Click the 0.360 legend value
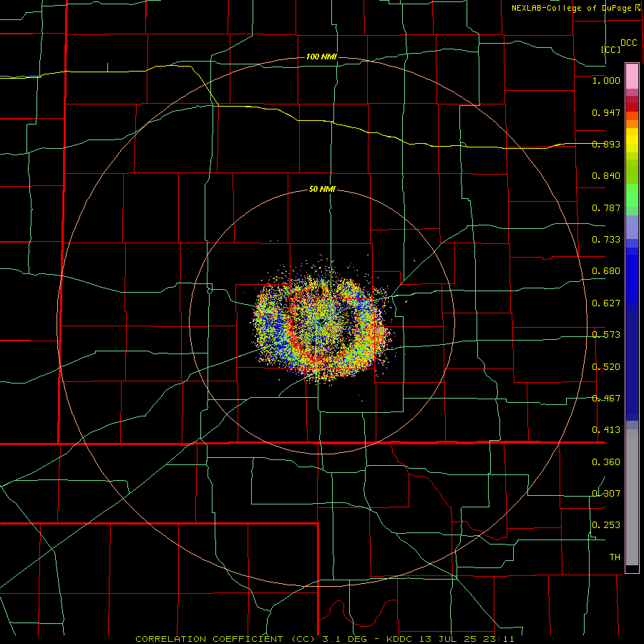The width and height of the screenshot is (644, 644). [606, 462]
